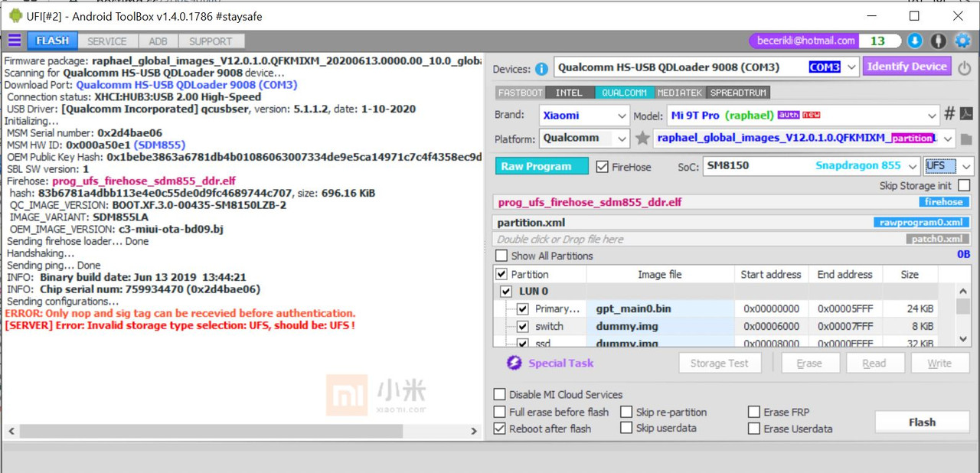Open the PDF document icon beside Model

click(966, 115)
